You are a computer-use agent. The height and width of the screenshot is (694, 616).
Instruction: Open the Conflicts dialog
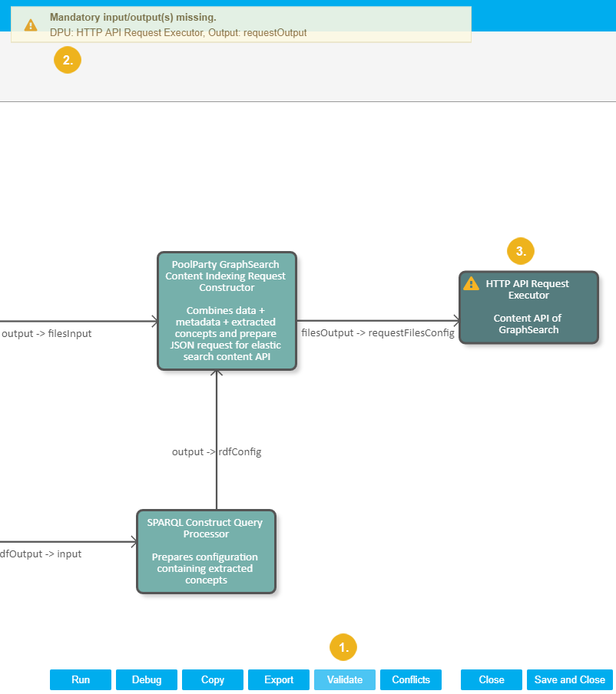coord(411,679)
